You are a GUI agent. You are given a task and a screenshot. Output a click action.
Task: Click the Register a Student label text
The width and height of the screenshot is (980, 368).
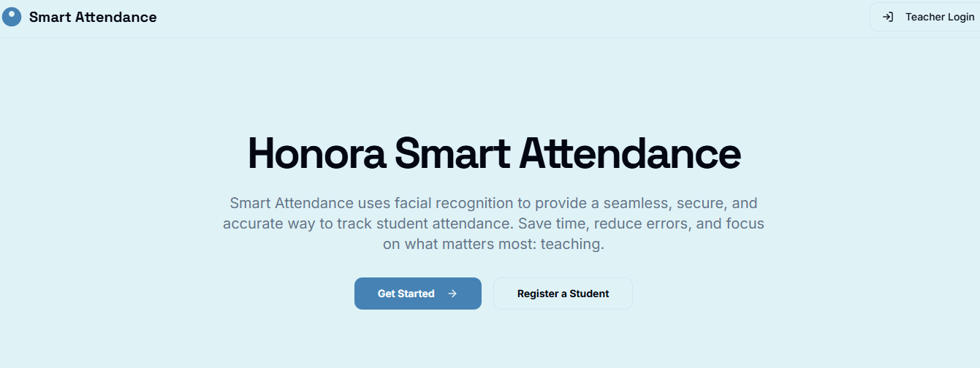(x=563, y=294)
